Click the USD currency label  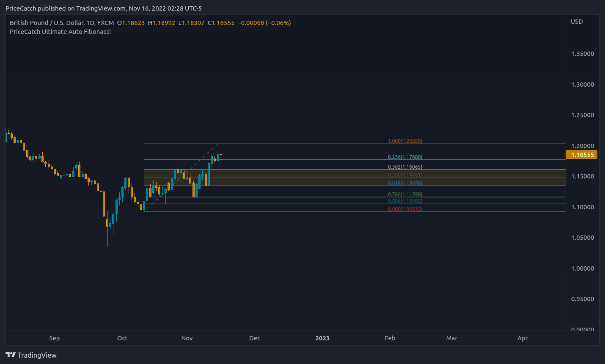click(x=577, y=22)
